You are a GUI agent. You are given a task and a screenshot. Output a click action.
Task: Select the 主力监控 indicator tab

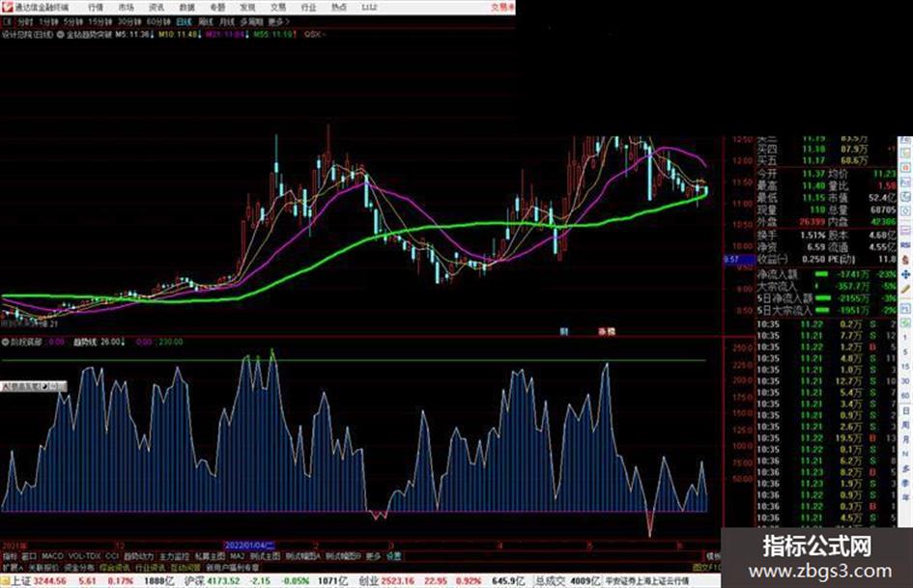point(174,556)
